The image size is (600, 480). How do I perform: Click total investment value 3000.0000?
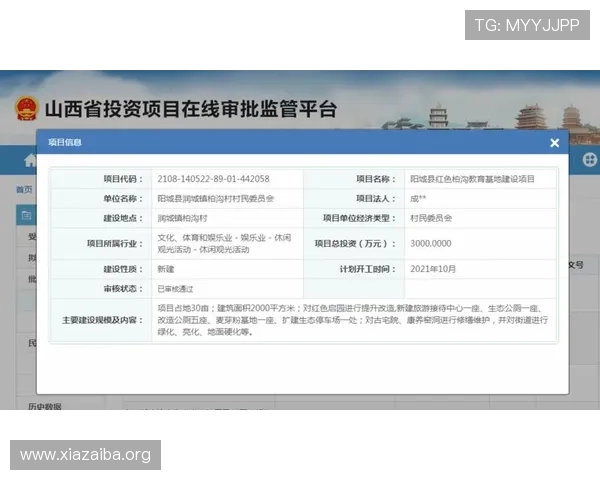click(431, 243)
